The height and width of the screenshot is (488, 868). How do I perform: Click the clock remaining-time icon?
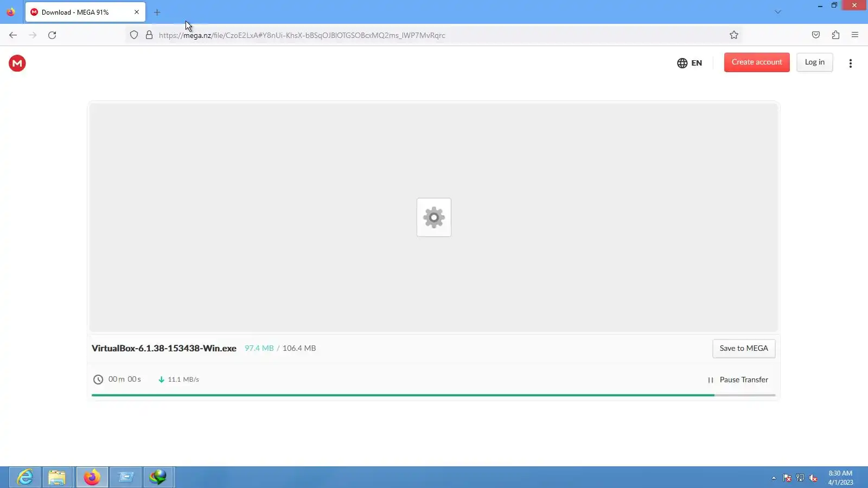98,380
